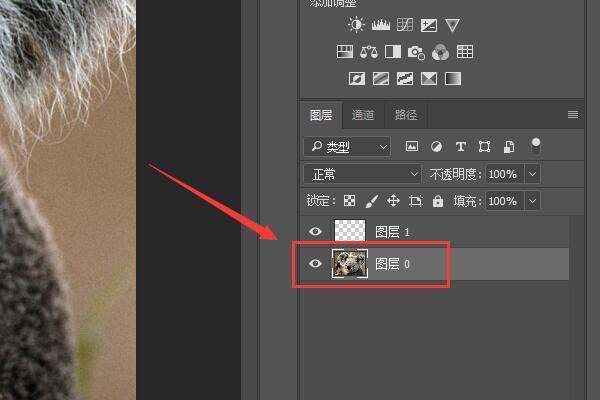Switch to the 路径 tab
The image size is (600, 400).
(x=406, y=115)
